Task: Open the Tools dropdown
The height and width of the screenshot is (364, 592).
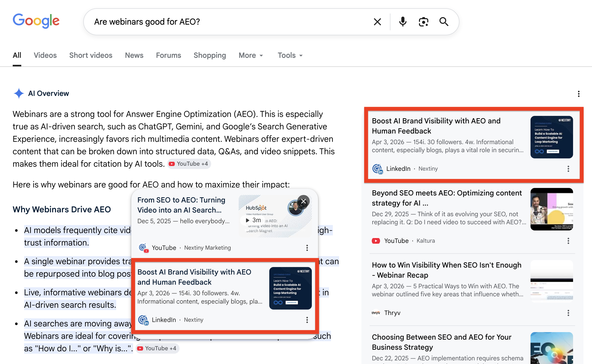Action: pos(290,55)
